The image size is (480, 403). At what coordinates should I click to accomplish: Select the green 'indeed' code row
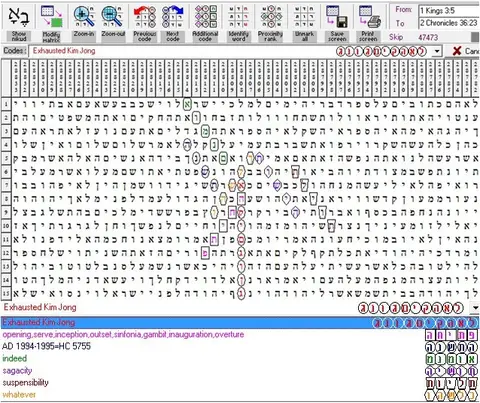click(x=240, y=359)
